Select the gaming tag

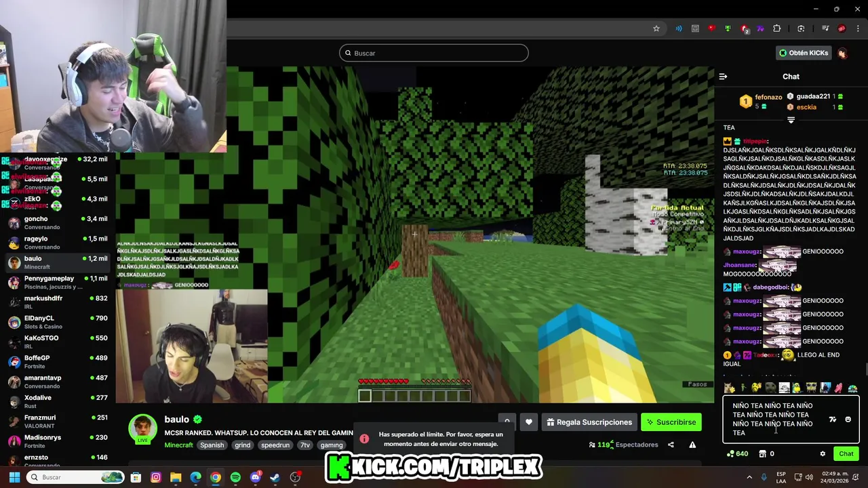point(332,445)
